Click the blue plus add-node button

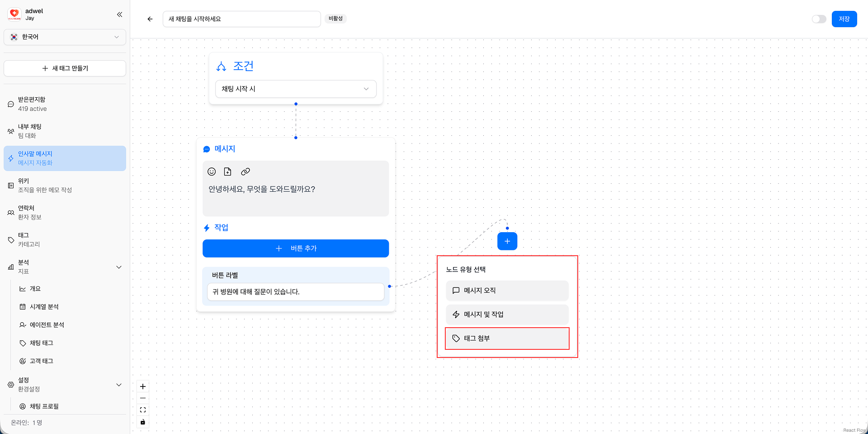pos(507,241)
